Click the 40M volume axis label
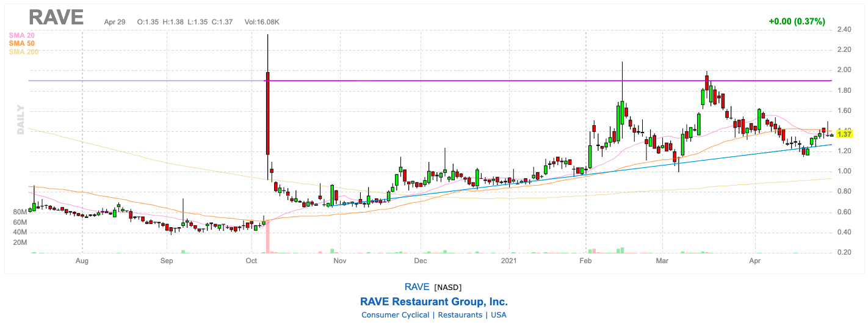The height and width of the screenshot is (323, 868). tap(20, 232)
